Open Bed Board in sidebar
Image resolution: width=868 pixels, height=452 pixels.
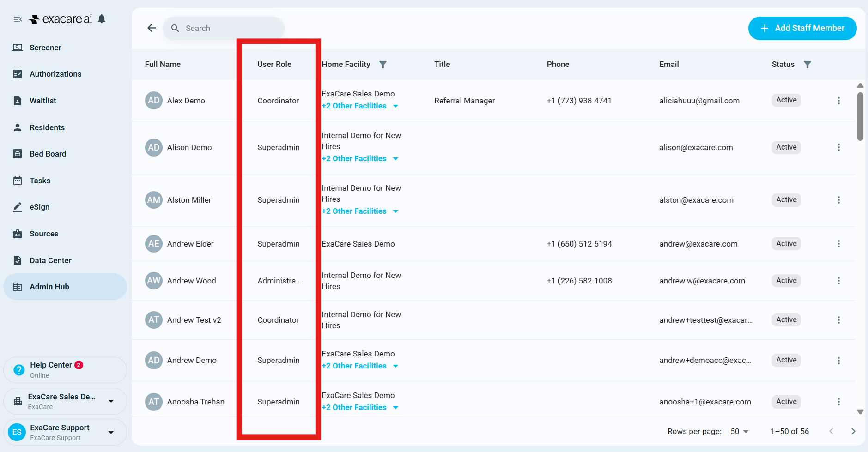[x=65, y=154]
